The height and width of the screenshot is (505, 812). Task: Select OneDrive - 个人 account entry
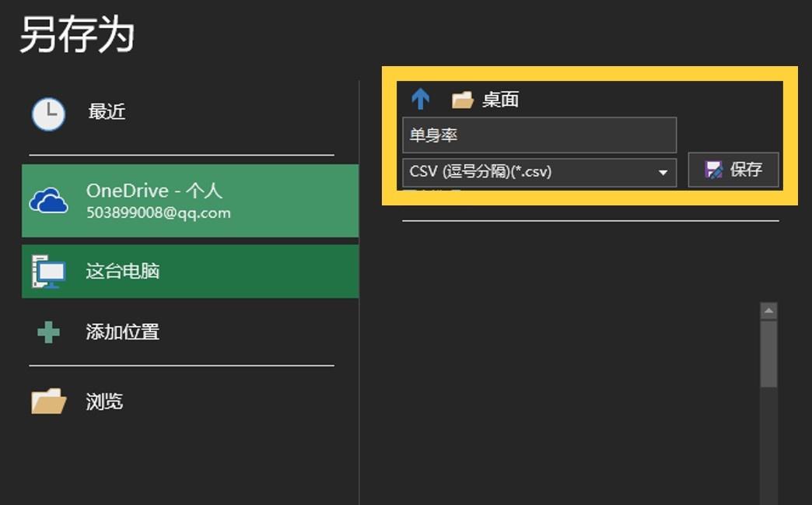pyautogui.click(x=156, y=191)
